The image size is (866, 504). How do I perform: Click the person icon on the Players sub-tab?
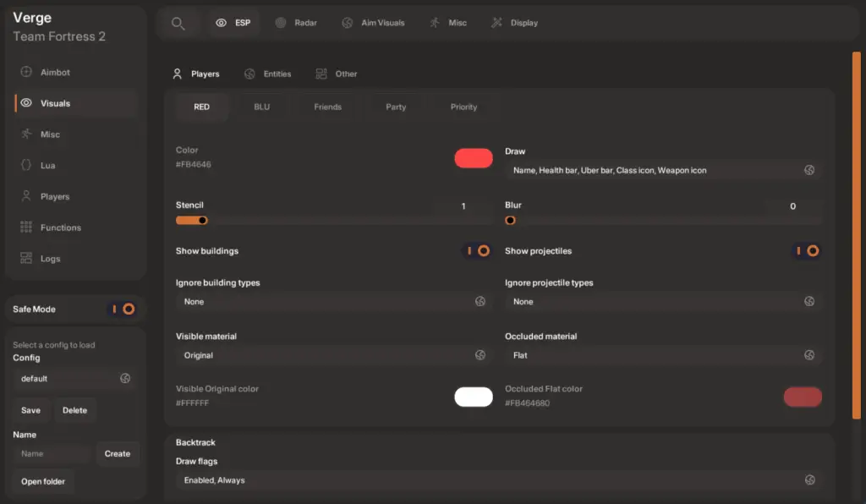click(178, 74)
